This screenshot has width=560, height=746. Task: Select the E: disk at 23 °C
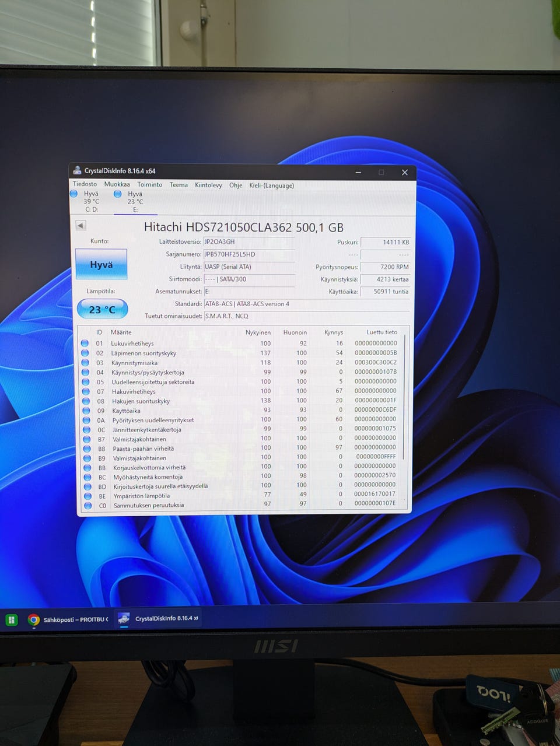point(135,202)
